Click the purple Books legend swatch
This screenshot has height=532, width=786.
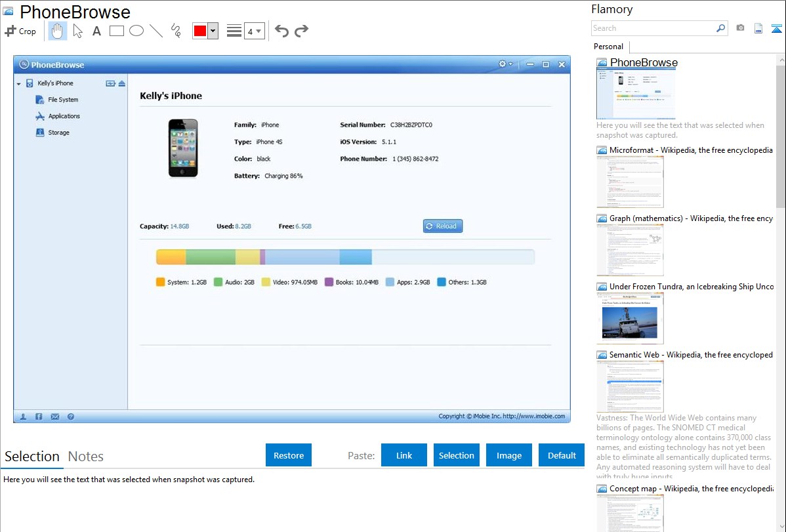(329, 282)
